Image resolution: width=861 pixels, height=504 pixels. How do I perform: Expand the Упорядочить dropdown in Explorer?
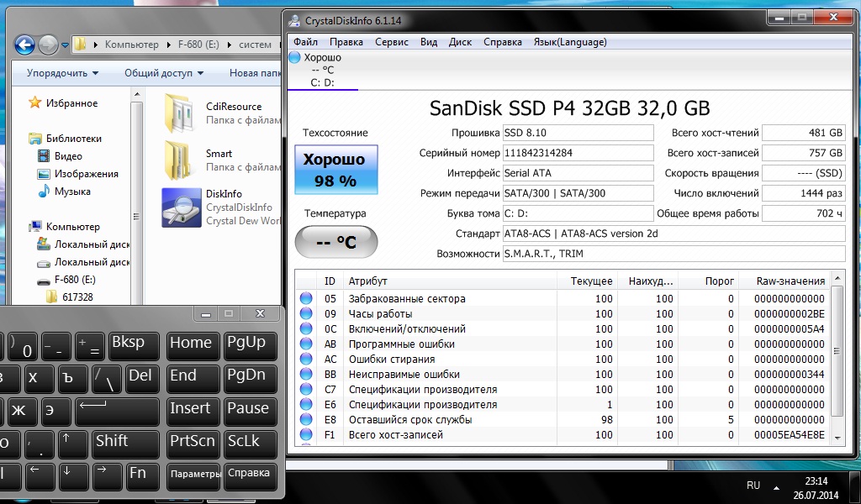pos(62,73)
